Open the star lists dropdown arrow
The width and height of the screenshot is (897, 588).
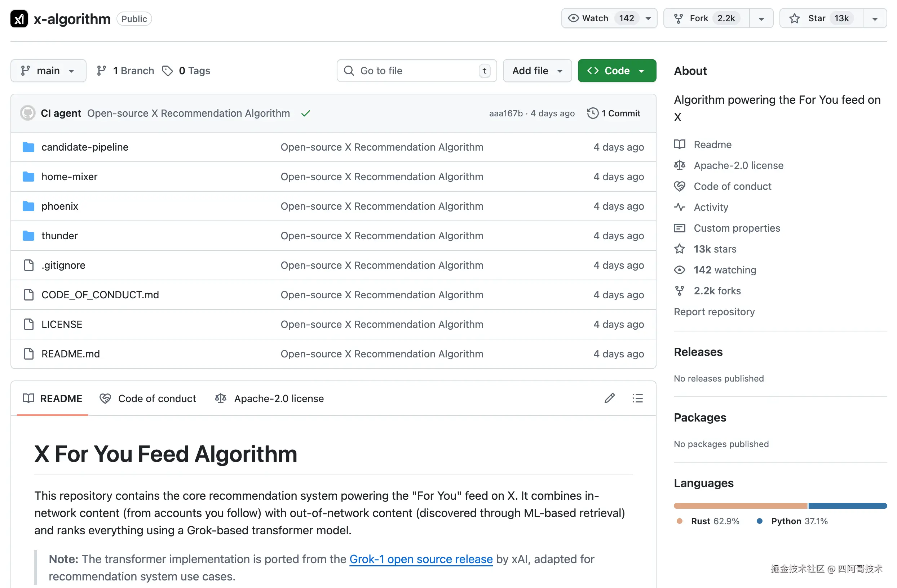coord(875,18)
